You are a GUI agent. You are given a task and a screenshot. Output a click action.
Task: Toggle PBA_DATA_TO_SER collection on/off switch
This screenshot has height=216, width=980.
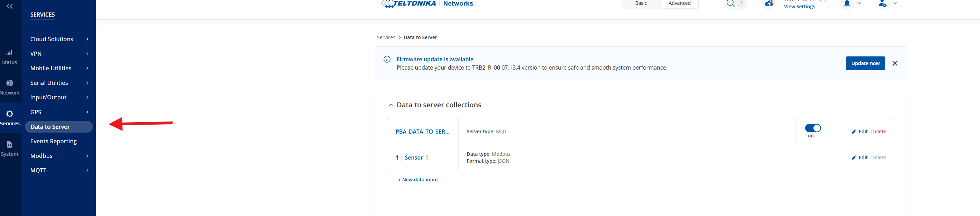[813, 128]
